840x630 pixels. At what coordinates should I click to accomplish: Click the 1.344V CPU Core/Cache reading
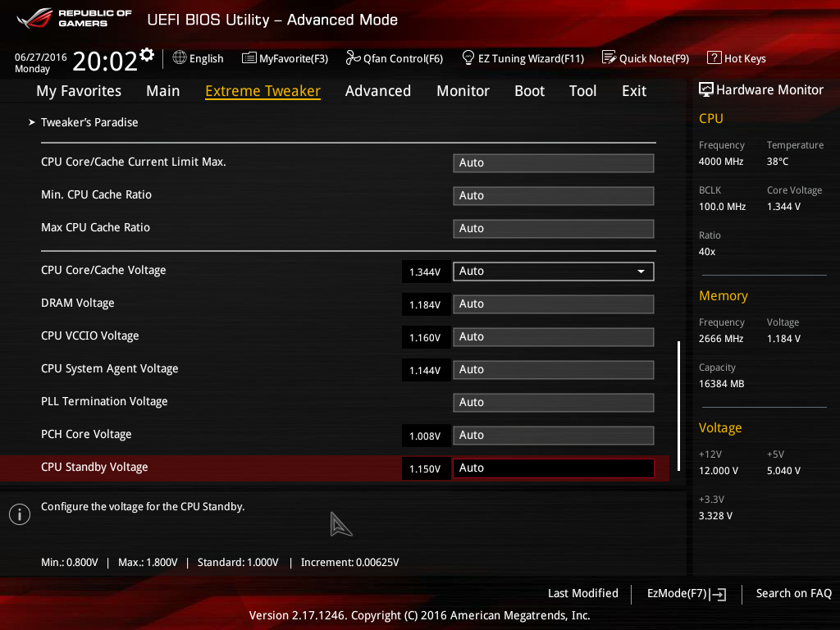point(426,272)
